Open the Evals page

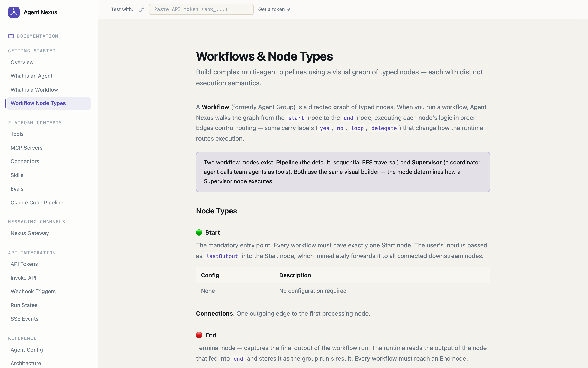[x=17, y=189]
